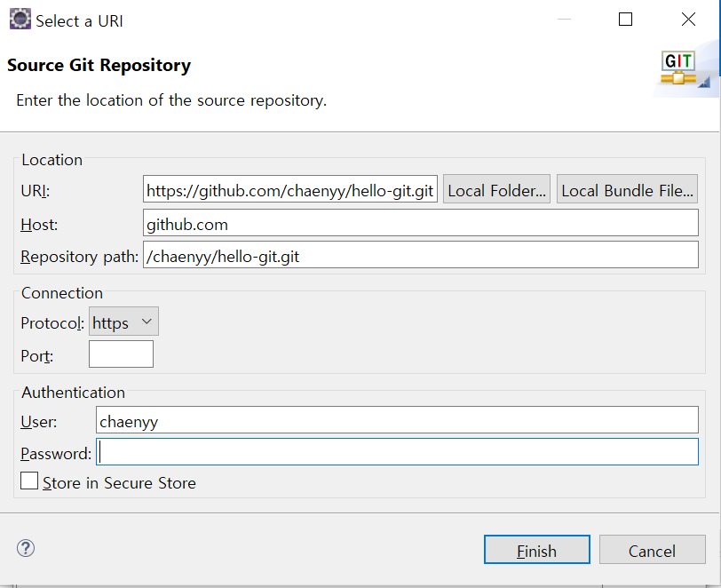Maximize the Select a URI window
This screenshot has width=721, height=588.
tap(625, 20)
